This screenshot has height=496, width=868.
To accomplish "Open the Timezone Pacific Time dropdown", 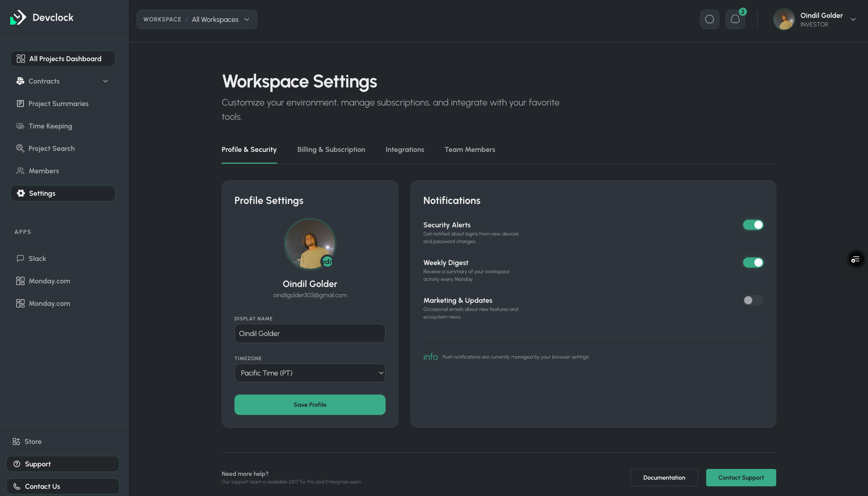I will coord(310,373).
